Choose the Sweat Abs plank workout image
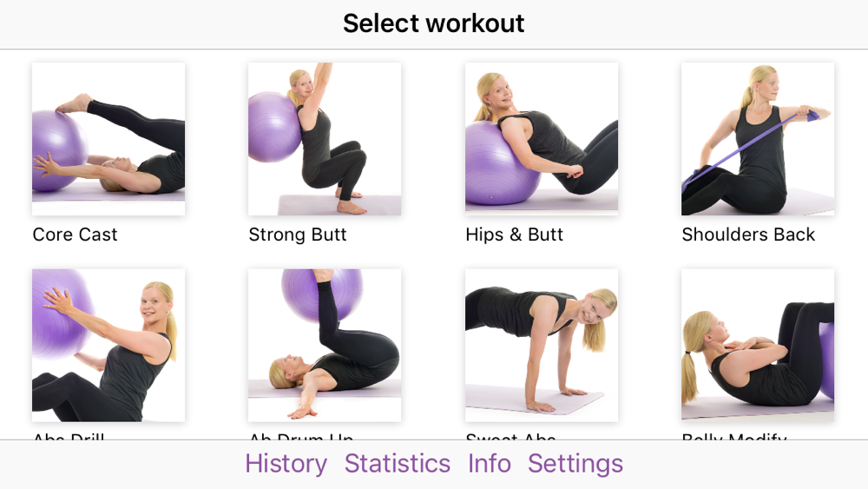The width and height of the screenshot is (868, 489). pos(542,346)
